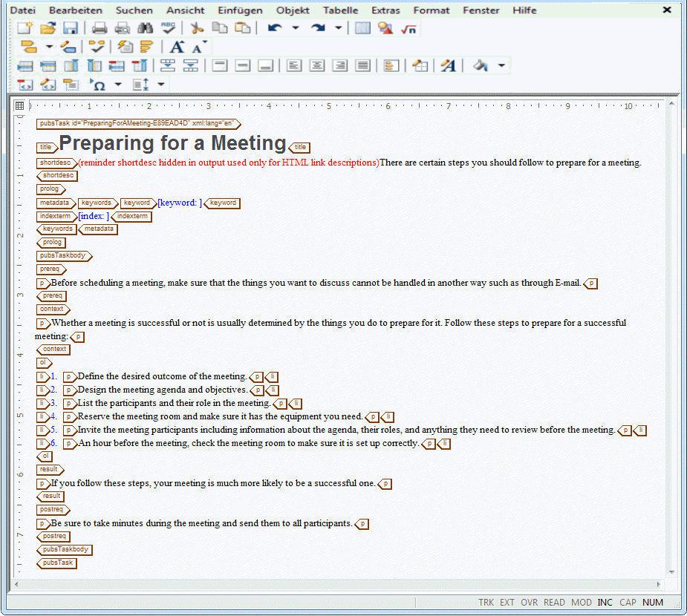The height and width of the screenshot is (616, 687).
Task: Open the dropdown beside the insert markup icon
Action: 50,47
